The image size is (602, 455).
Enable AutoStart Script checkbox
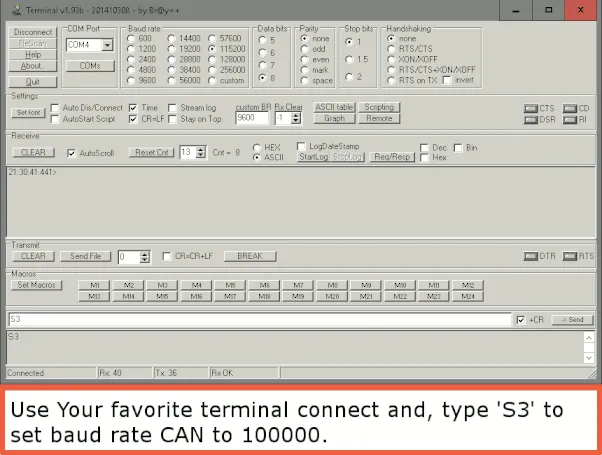pos(55,119)
